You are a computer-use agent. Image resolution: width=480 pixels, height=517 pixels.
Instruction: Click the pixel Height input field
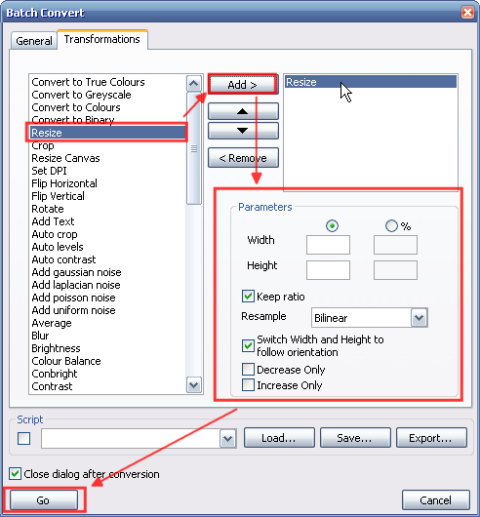point(328,270)
